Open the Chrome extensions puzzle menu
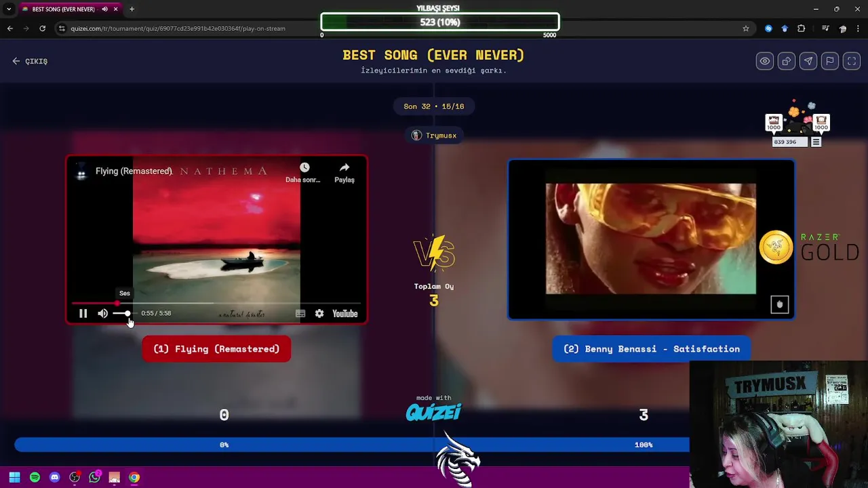Viewport: 868px width, 488px height. coord(802,28)
